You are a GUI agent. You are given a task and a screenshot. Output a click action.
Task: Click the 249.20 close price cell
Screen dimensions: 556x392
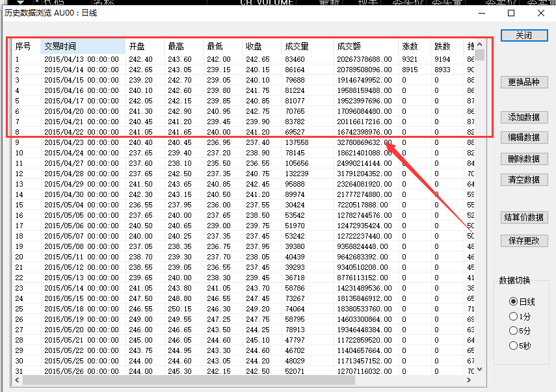click(x=258, y=309)
